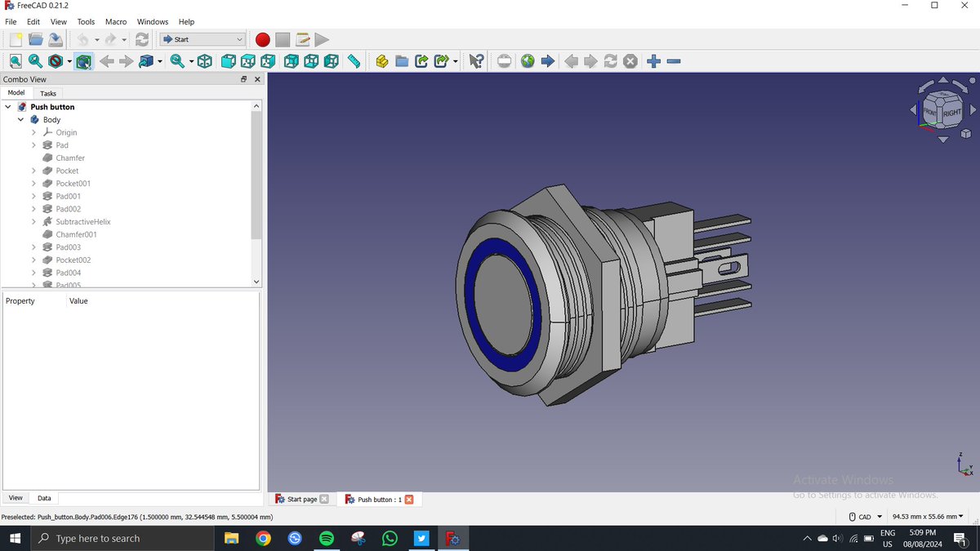The image size is (980, 551).
Task: Switch to Left view icon
Action: point(331,61)
